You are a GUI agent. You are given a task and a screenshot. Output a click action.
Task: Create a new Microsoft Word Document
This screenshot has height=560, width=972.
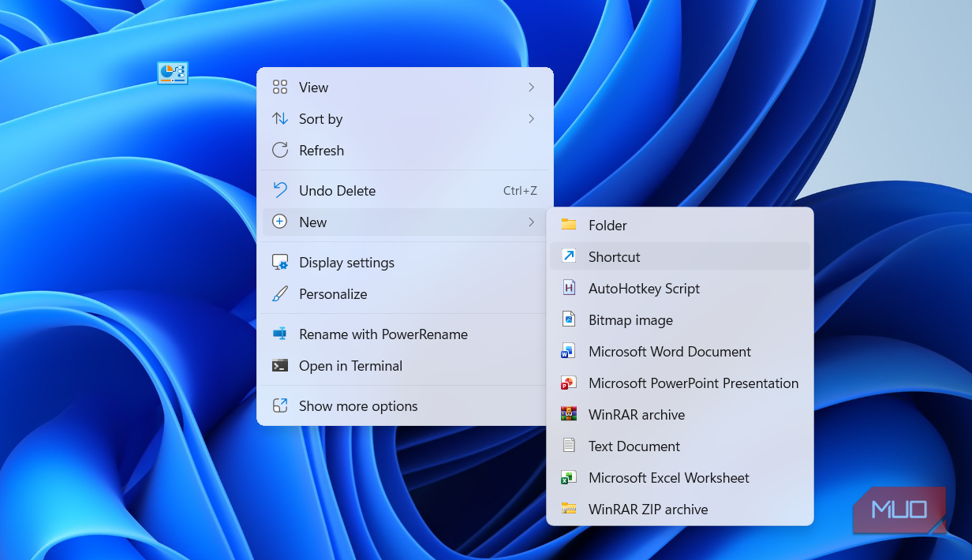680,351
